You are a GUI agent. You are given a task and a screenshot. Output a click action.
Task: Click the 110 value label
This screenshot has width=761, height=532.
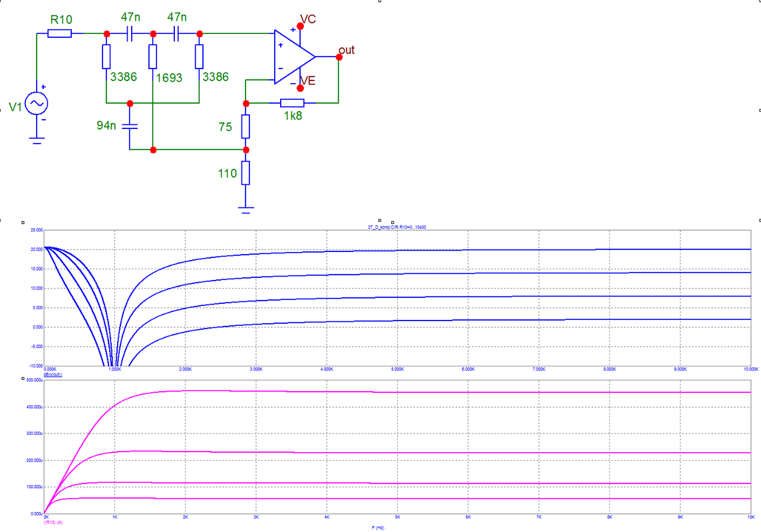click(x=227, y=173)
